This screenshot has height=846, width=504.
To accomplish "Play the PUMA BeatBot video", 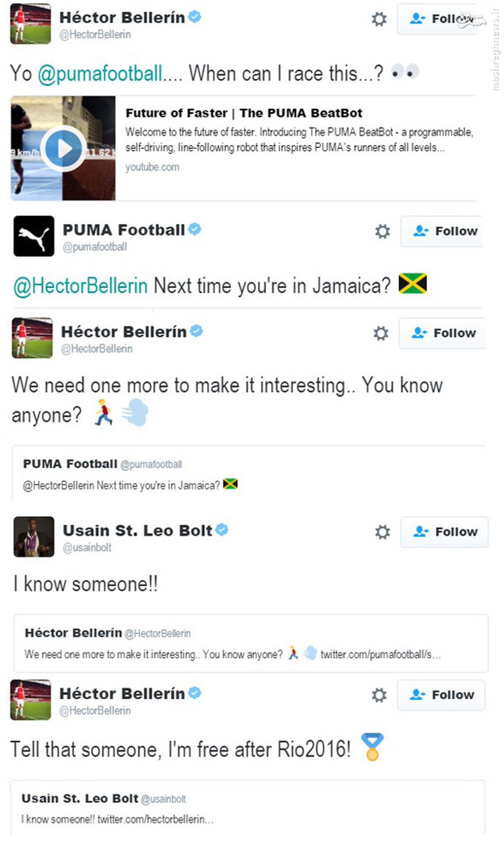I will click(63, 148).
